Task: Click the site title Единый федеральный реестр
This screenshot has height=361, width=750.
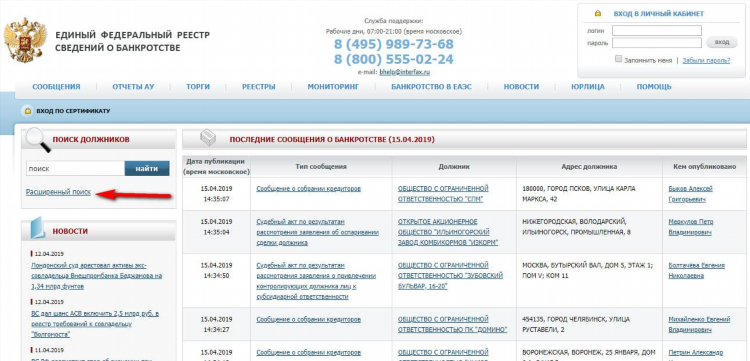Action: tap(132, 41)
